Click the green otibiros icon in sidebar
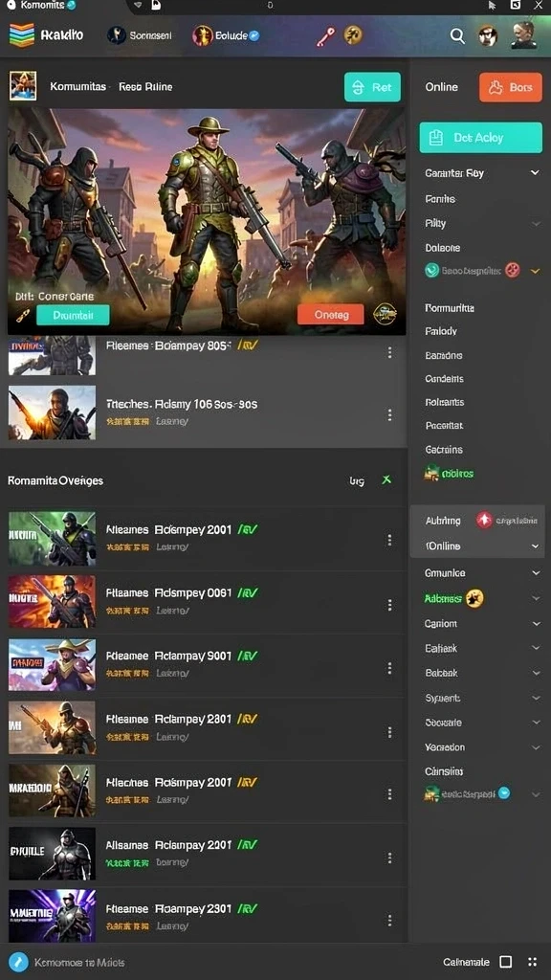551x980 pixels. [431, 473]
